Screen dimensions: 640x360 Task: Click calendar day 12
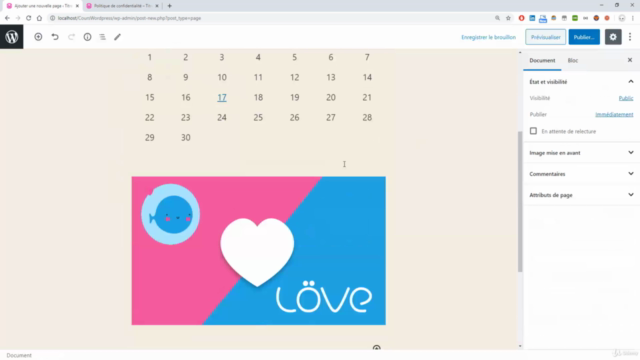[x=294, y=78]
